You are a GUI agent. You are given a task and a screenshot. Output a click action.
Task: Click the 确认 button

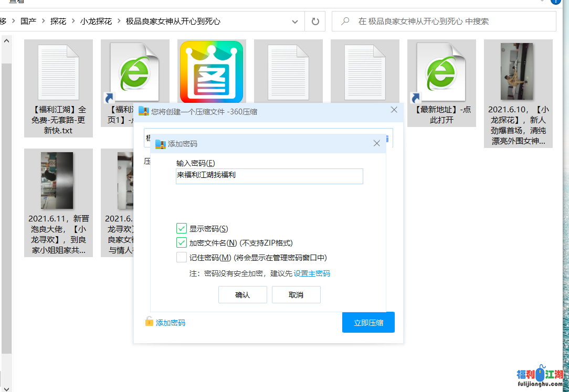[243, 294]
